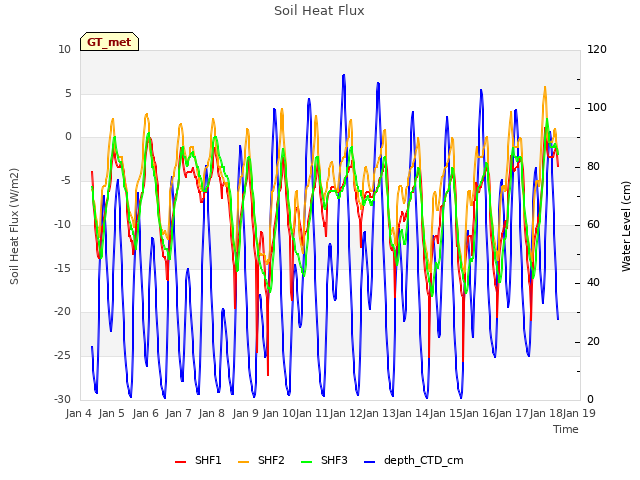Click the Jan 17 x-axis tick label
Image resolution: width=640 pixels, height=480 pixels.
tap(512, 413)
